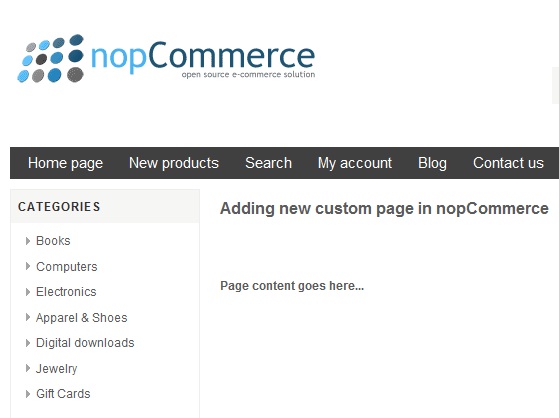The height and width of the screenshot is (418, 559).
Task: Expand the Jewelry category arrow
Action: pyautogui.click(x=28, y=368)
